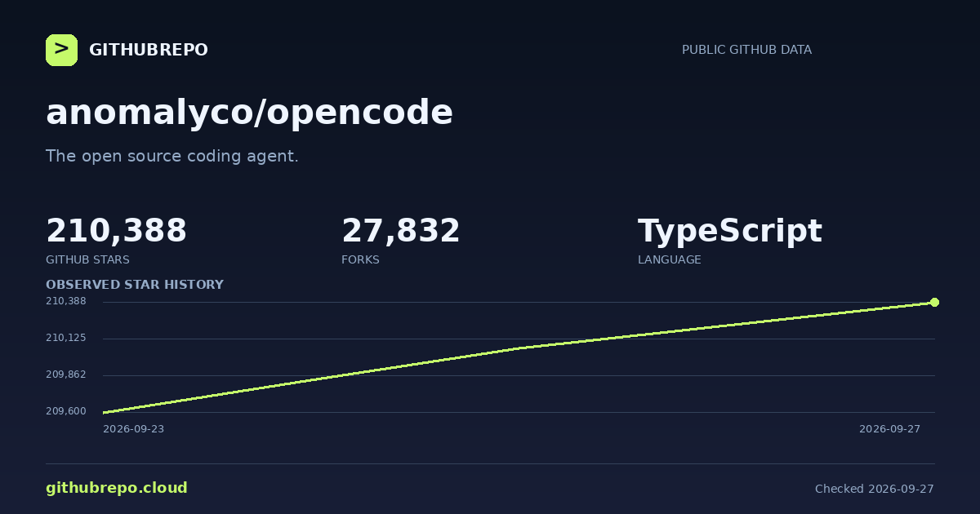Open the anomalyco/opencode repository title
Screen dimensions: 980x514
tap(249, 113)
